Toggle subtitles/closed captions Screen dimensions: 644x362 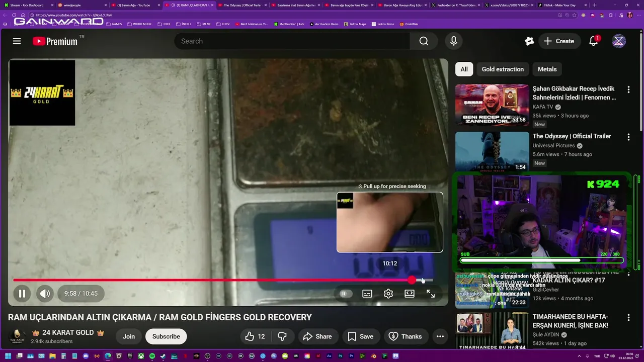pyautogui.click(x=367, y=294)
